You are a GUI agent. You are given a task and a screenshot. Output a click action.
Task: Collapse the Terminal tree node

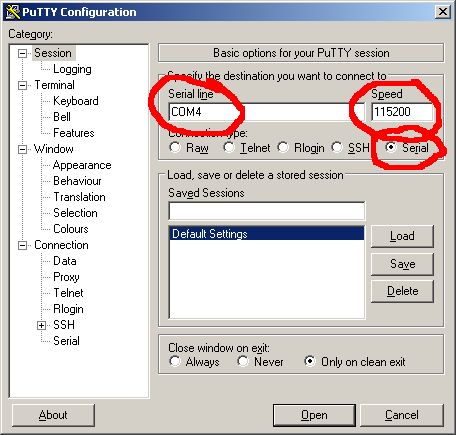pyautogui.click(x=22, y=85)
